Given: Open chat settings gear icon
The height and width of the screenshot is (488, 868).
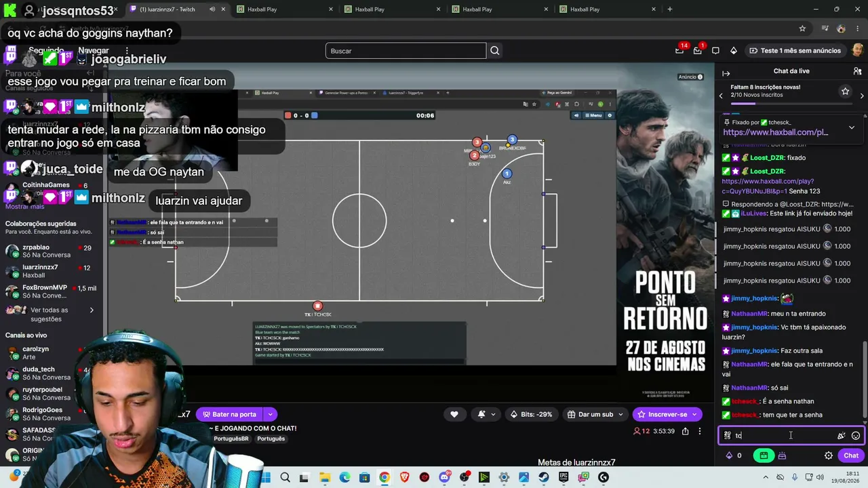Looking at the screenshot, I should click(x=828, y=455).
